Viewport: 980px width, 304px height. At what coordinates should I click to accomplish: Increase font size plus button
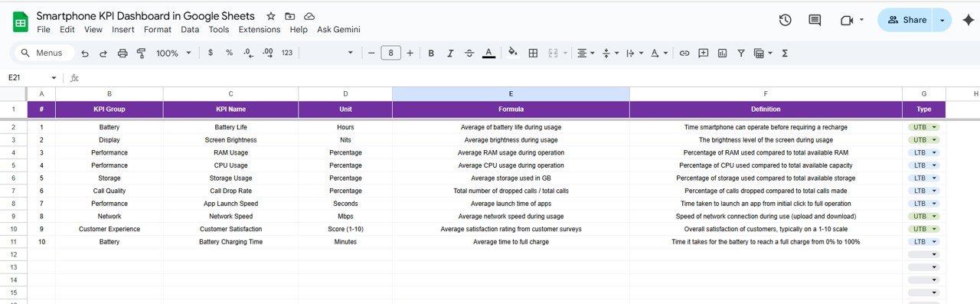click(410, 53)
